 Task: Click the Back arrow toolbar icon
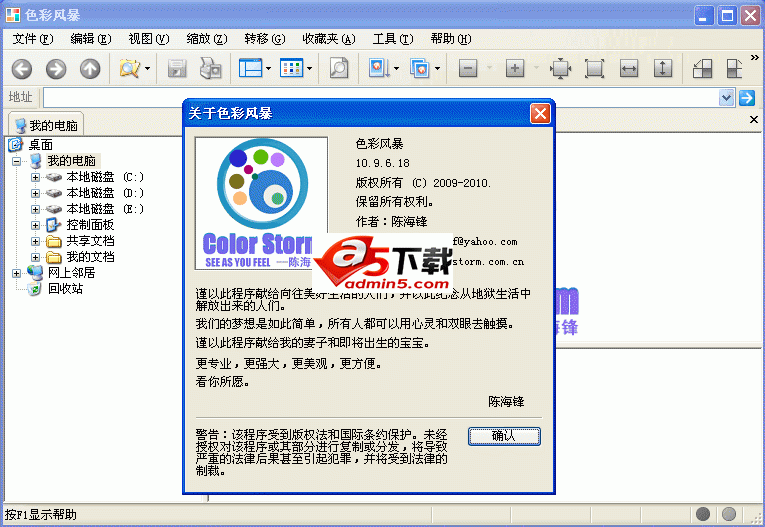click(x=22, y=69)
